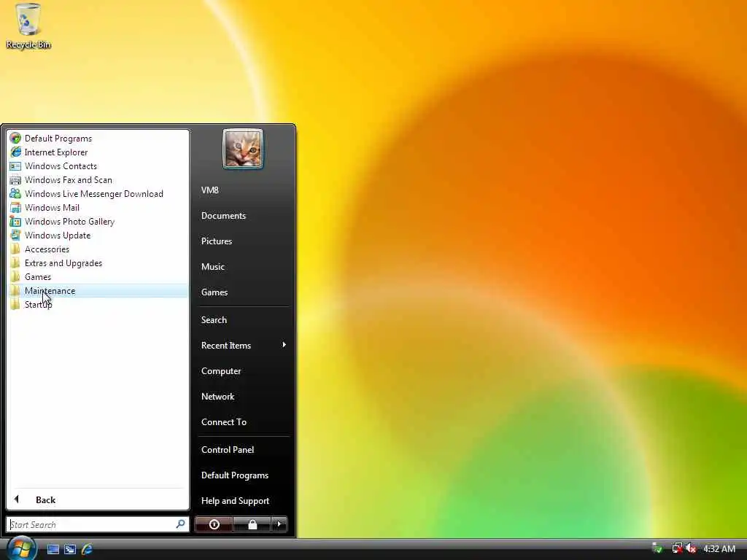Image resolution: width=747 pixels, height=560 pixels.
Task: Expand the Maintenance folder
Action: click(98, 290)
